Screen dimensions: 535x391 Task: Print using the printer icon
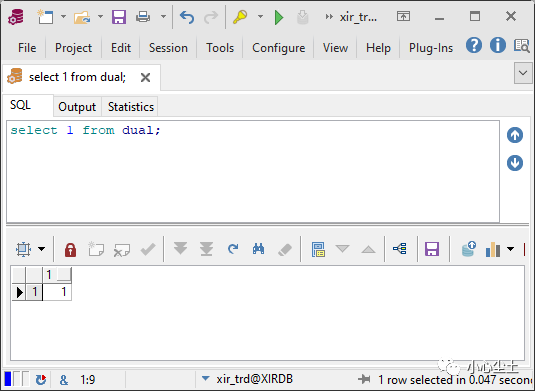pos(143,16)
